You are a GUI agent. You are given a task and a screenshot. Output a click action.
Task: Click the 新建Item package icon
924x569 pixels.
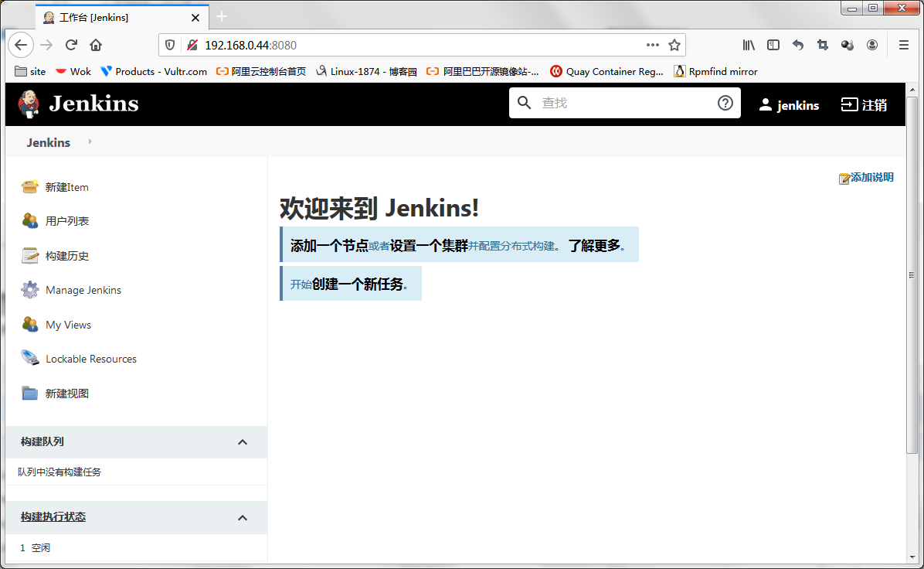pyautogui.click(x=30, y=187)
